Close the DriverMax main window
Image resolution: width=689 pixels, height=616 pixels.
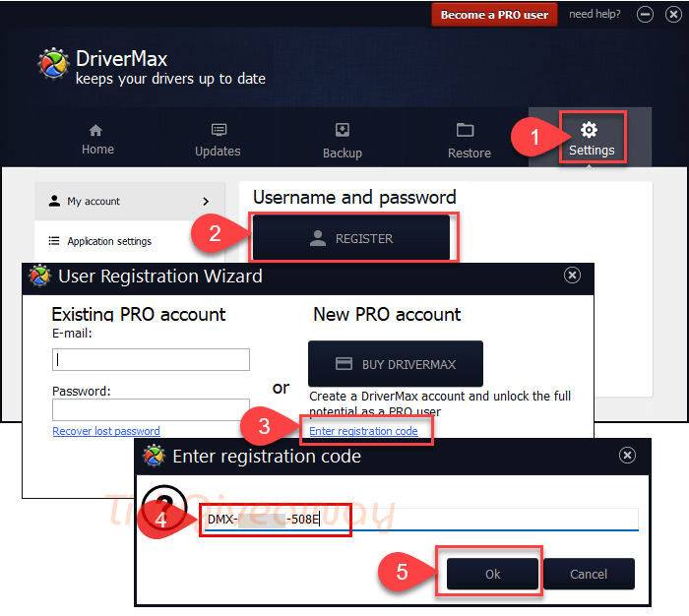click(673, 15)
